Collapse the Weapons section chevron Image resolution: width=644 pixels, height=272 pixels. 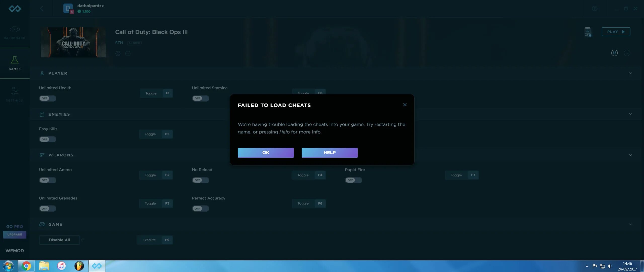point(630,155)
